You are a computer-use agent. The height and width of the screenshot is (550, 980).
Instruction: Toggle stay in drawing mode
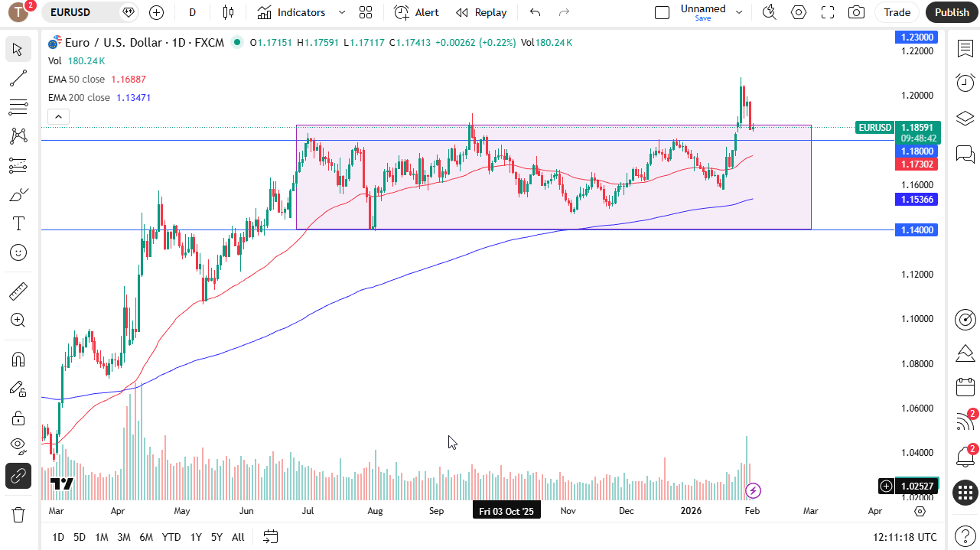[x=18, y=389]
